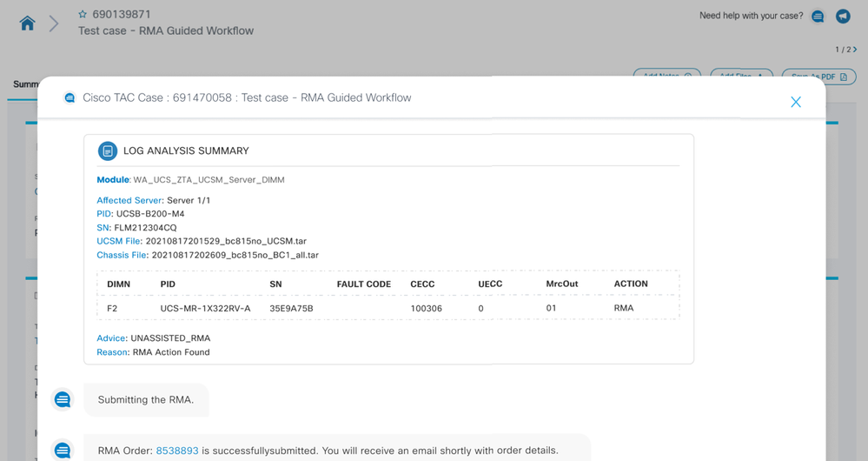This screenshot has width=868, height=461.
Task: Click bot avatar beside RMA Order message
Action: point(63,450)
